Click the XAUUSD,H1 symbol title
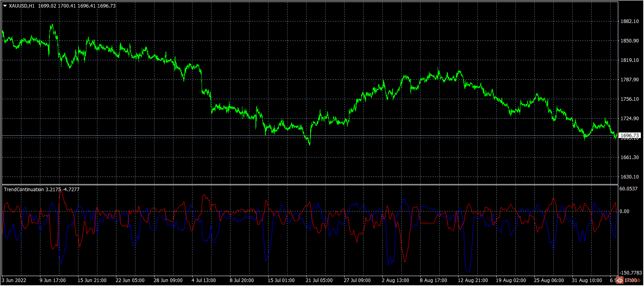Image resolution: width=644 pixels, height=286 pixels. tap(22, 6)
